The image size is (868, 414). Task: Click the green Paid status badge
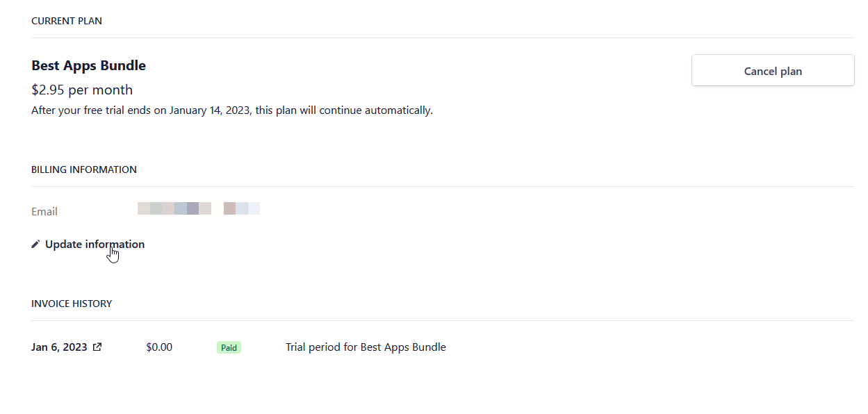click(229, 347)
